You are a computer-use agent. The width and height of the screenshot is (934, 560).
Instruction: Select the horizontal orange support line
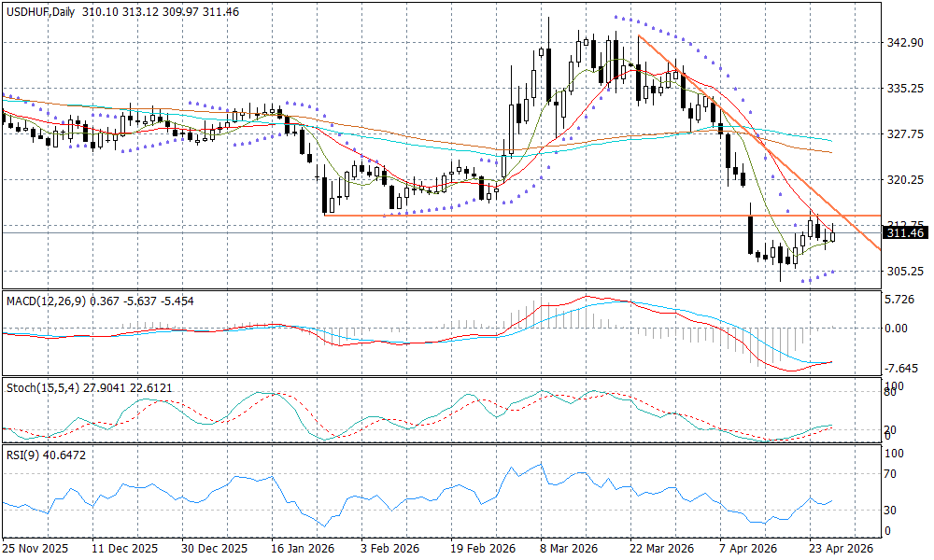pyautogui.click(x=560, y=217)
